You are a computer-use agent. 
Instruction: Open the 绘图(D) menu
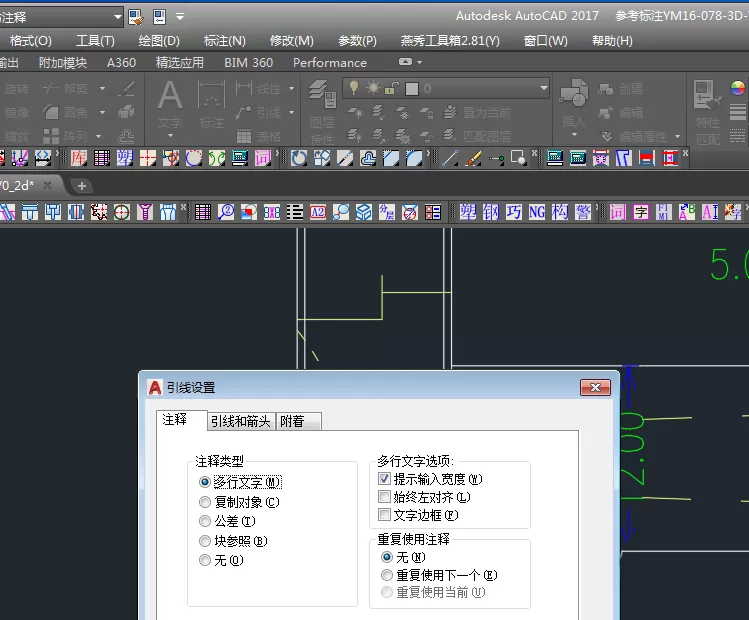pyautogui.click(x=159, y=41)
